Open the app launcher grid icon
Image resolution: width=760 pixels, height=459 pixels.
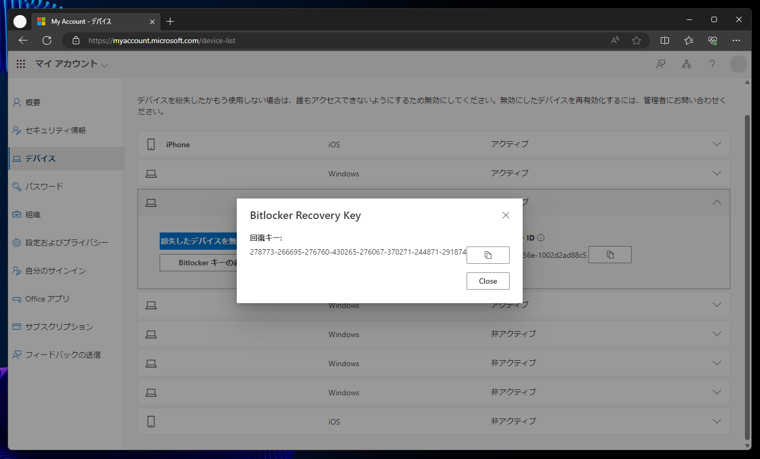pos(21,64)
